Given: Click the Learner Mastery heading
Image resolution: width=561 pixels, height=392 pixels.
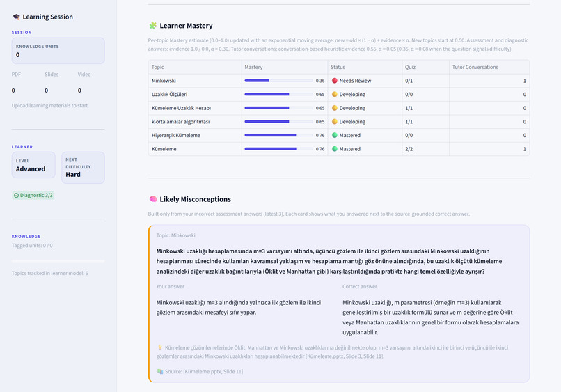Looking at the screenshot, I should tap(186, 26).
